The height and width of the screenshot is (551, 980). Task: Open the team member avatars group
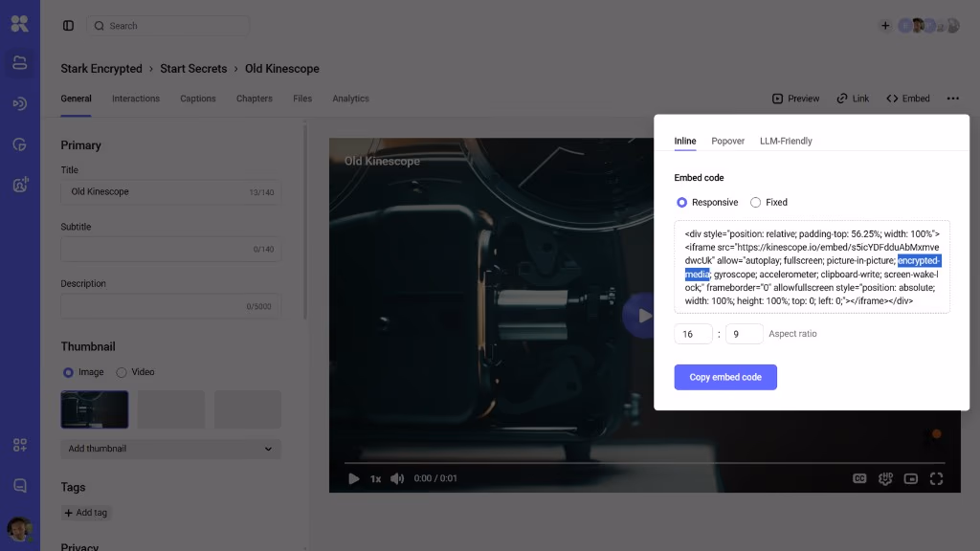928,26
